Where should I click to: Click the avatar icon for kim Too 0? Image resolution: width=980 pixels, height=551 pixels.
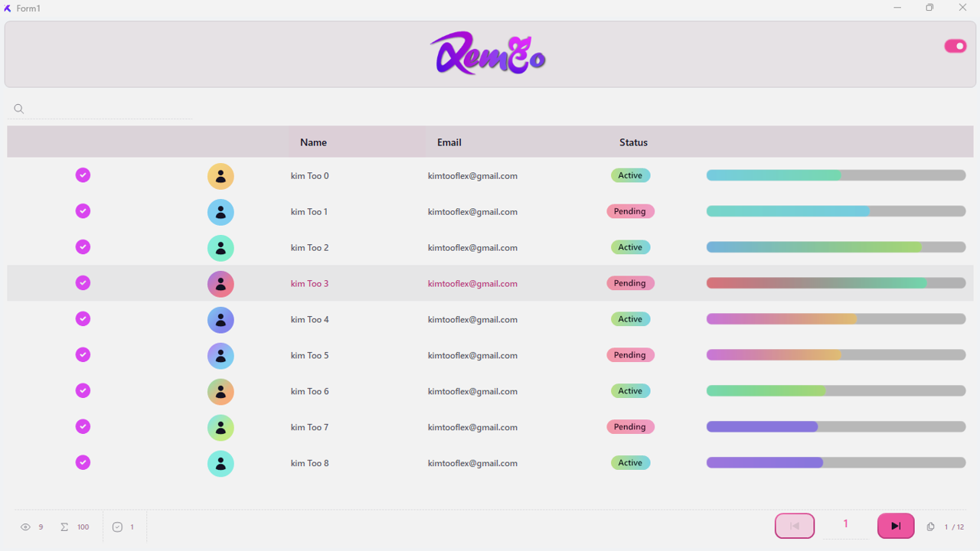[220, 177]
